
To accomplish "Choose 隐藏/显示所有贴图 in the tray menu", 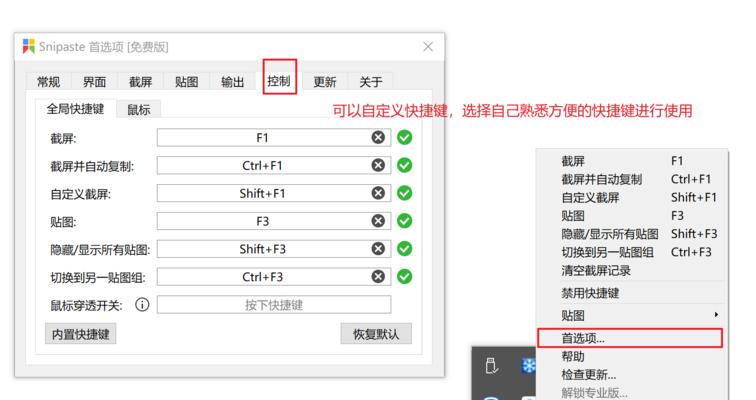I will pos(632,234).
